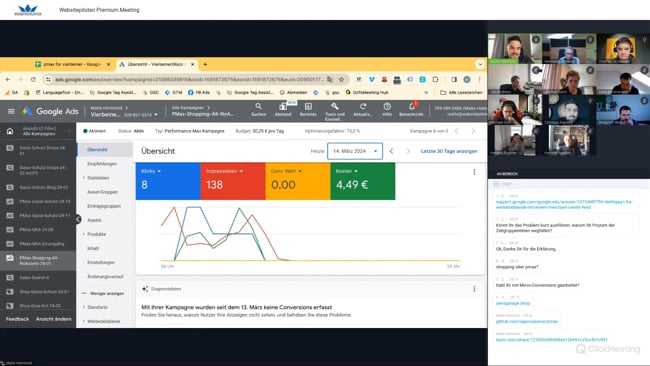
Task: Click the Alle Kampagnen breadcrumb
Action: coord(188,108)
